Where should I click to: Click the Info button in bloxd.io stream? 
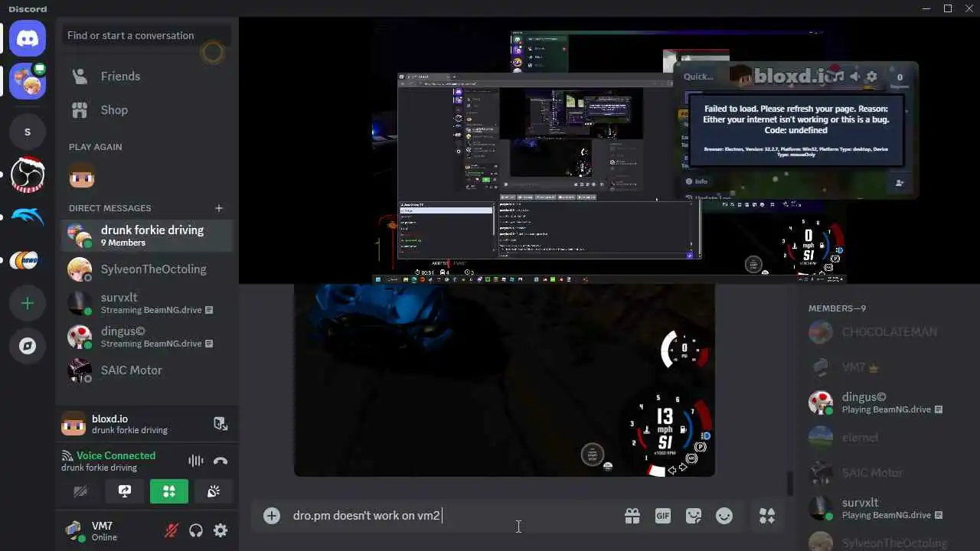tap(697, 181)
